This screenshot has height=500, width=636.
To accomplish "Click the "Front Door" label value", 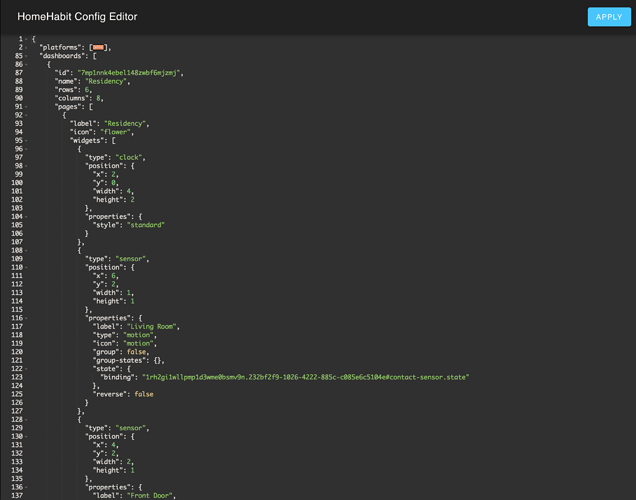I will tap(150, 495).
